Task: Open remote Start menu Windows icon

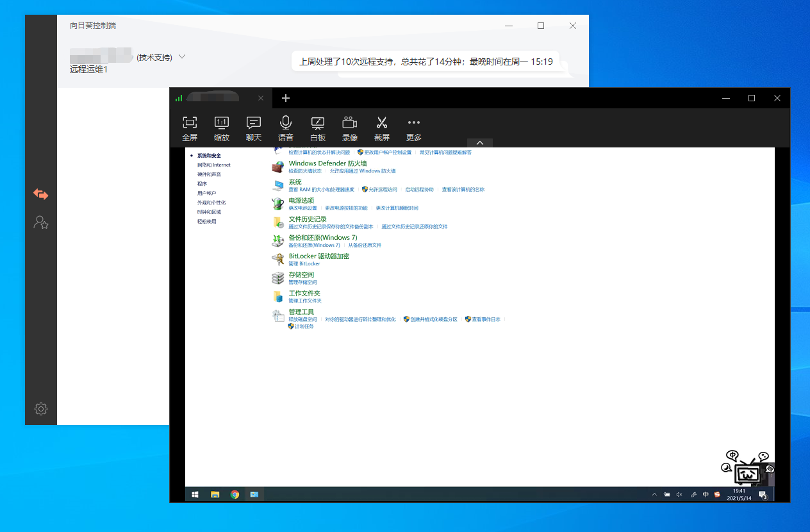Action: (195, 494)
